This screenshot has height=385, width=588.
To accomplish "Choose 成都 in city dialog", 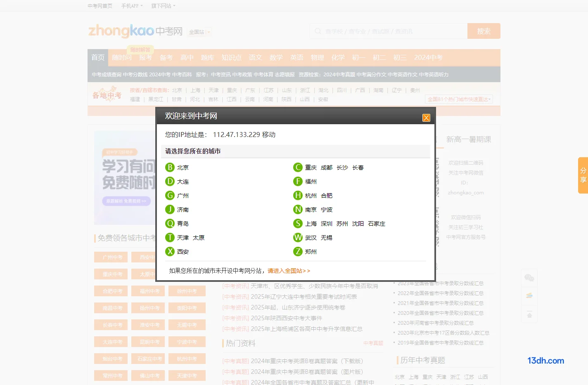I will [327, 168].
